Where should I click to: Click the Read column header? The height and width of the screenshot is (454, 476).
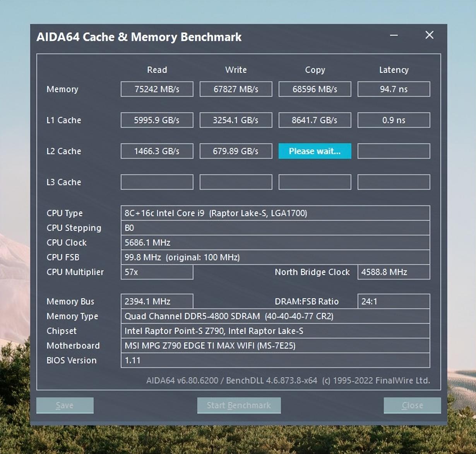click(x=157, y=70)
